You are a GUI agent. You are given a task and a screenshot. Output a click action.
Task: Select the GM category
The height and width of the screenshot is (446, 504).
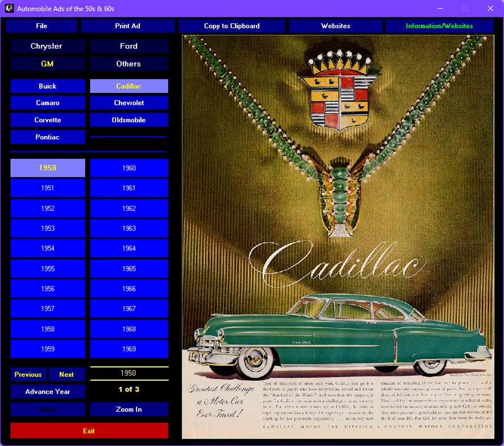pyautogui.click(x=48, y=63)
